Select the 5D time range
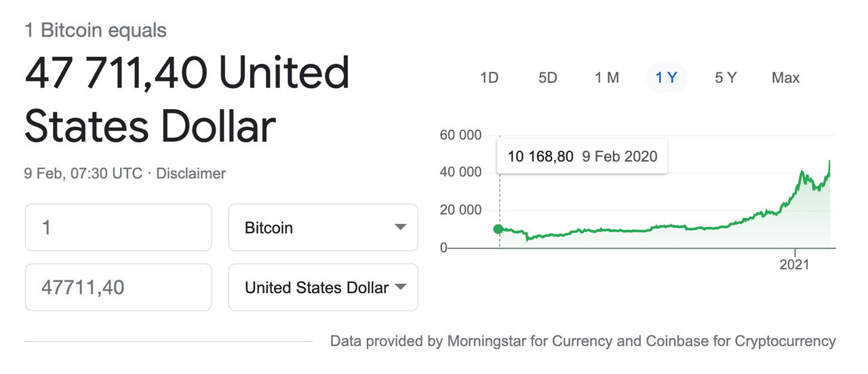The height and width of the screenshot is (374, 868). (x=548, y=78)
